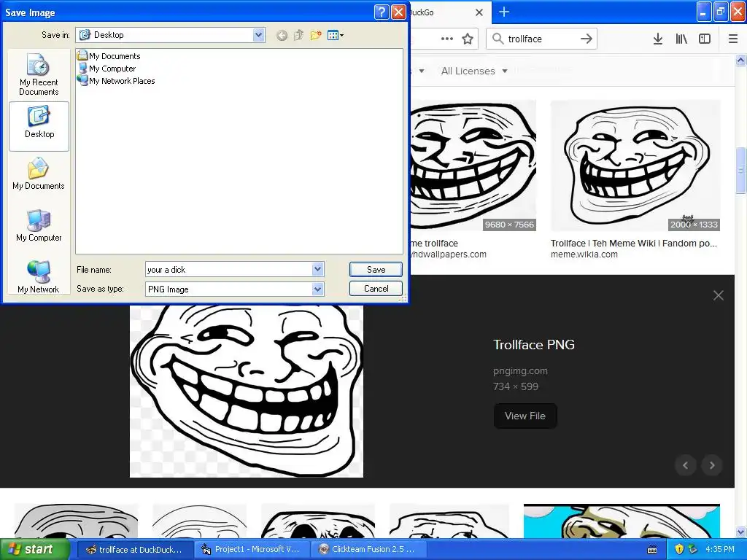747x560 pixels.
Task: Open the Windows Start menu
Action: click(35, 550)
